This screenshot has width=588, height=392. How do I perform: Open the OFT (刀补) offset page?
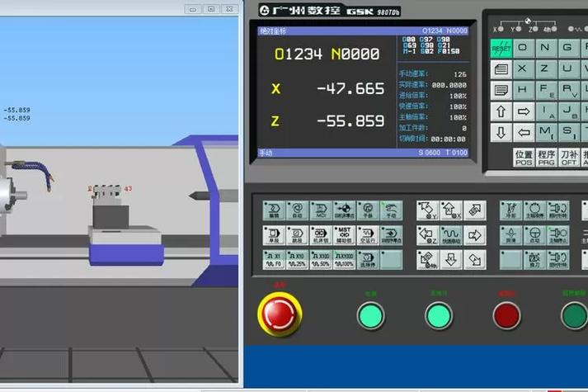click(x=568, y=158)
